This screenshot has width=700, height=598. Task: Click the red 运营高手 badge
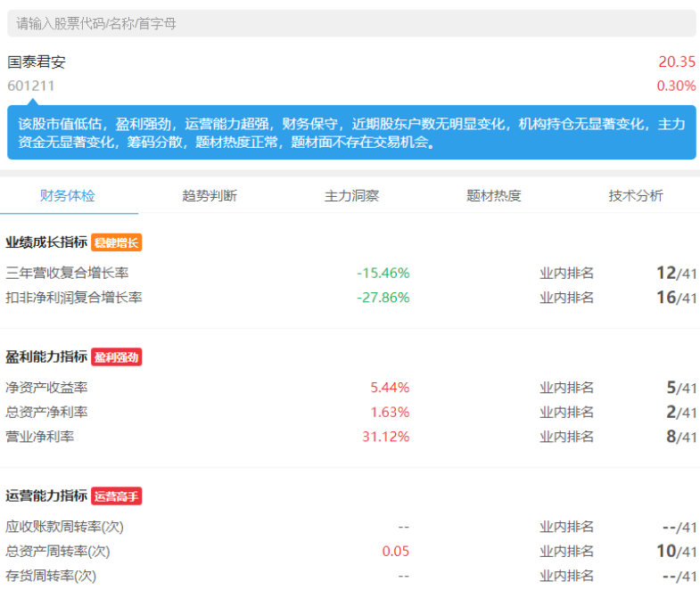[x=117, y=496]
